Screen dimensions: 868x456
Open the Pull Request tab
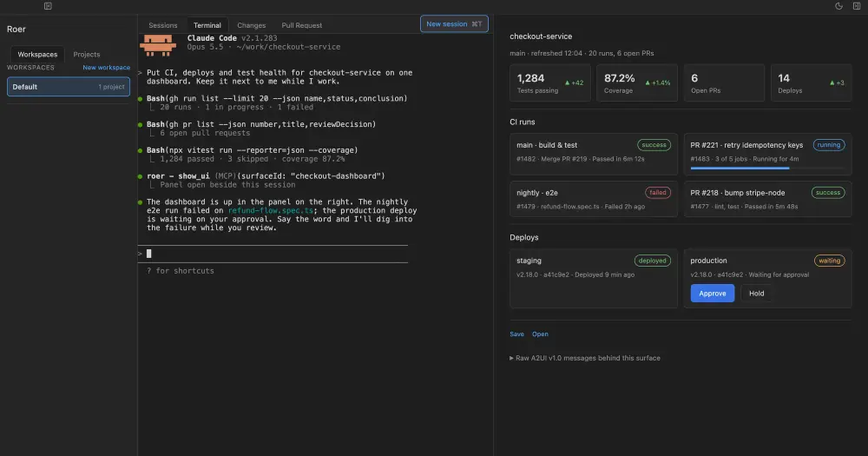(302, 25)
